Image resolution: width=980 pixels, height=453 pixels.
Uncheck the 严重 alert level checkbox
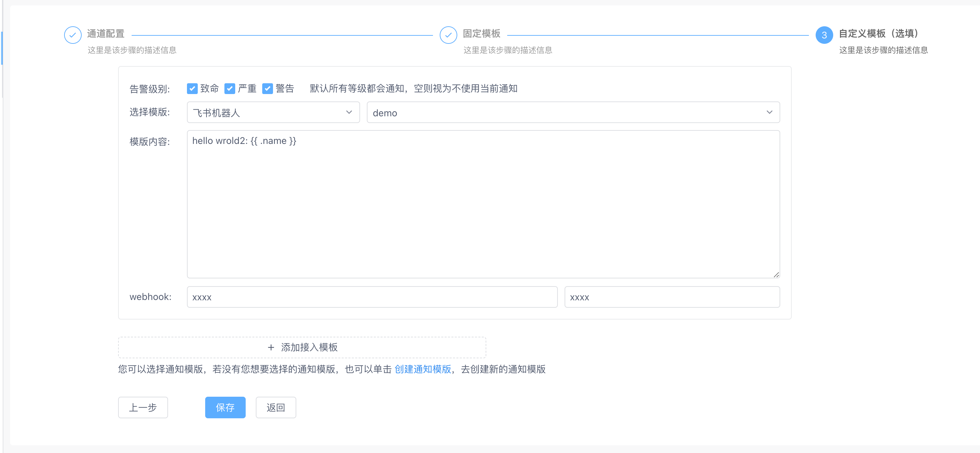229,89
